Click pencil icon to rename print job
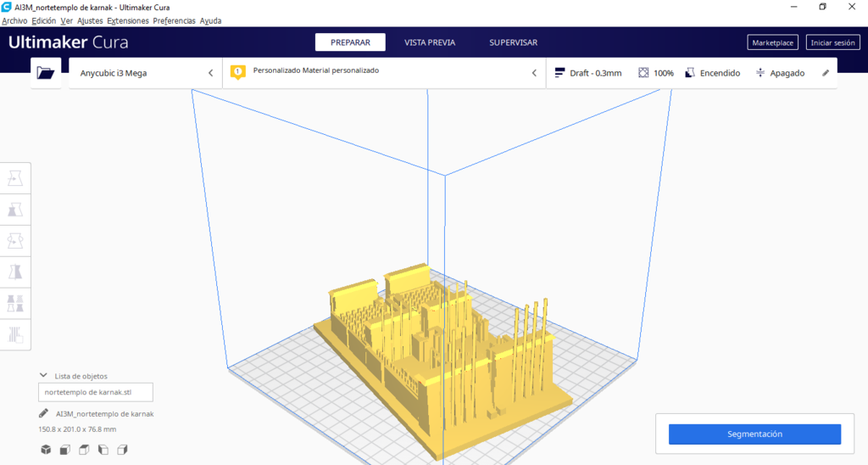868x465 pixels. [x=43, y=413]
